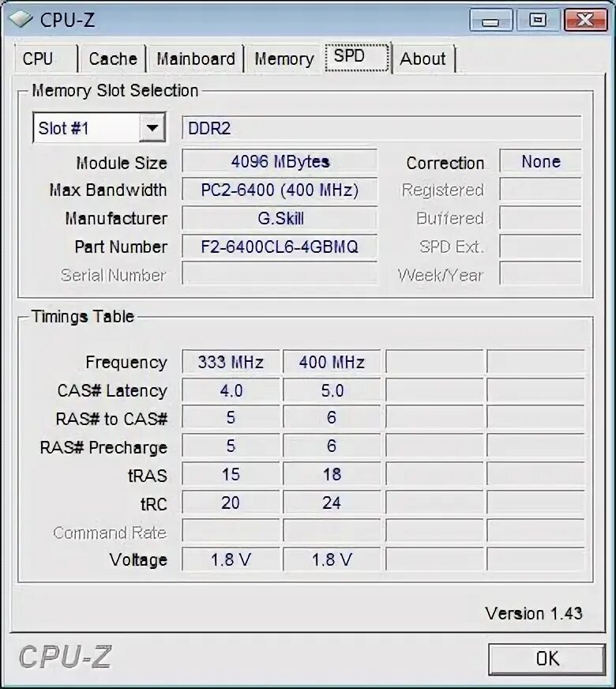Click the 400 MHz frequency cell
The image size is (616, 689).
click(x=332, y=362)
